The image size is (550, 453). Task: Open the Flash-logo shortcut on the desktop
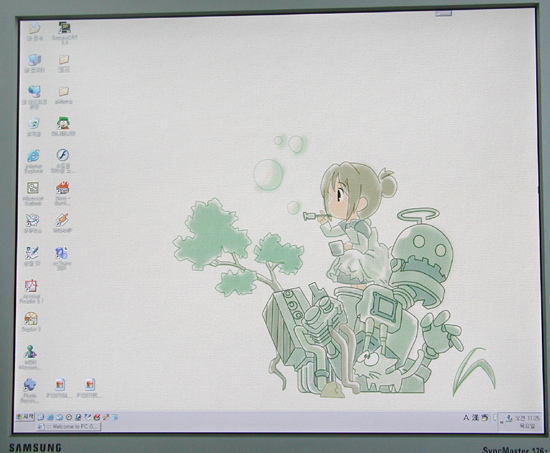coord(63,161)
